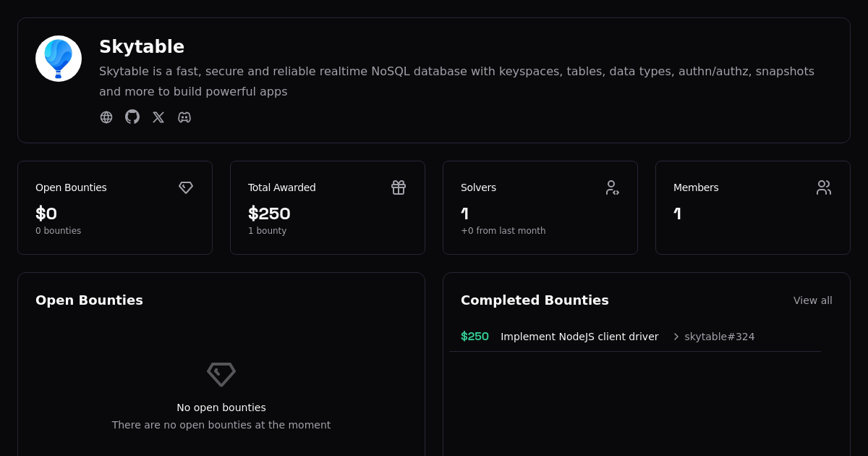Open Implement NodeJS client driver bounty

[579, 337]
